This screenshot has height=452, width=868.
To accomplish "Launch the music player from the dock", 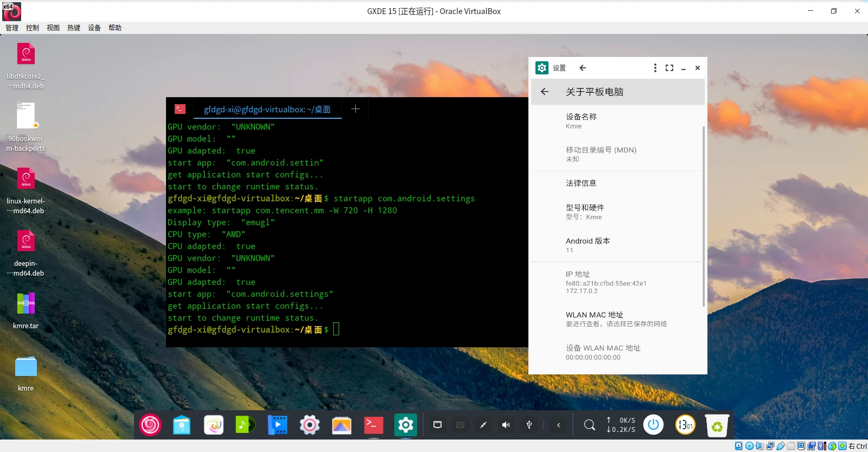I will pos(245,425).
